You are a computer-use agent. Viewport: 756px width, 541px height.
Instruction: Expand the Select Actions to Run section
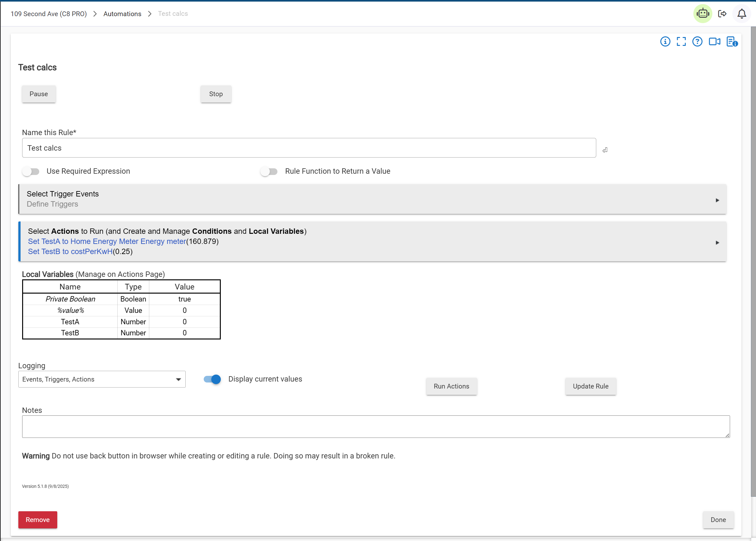click(372, 241)
